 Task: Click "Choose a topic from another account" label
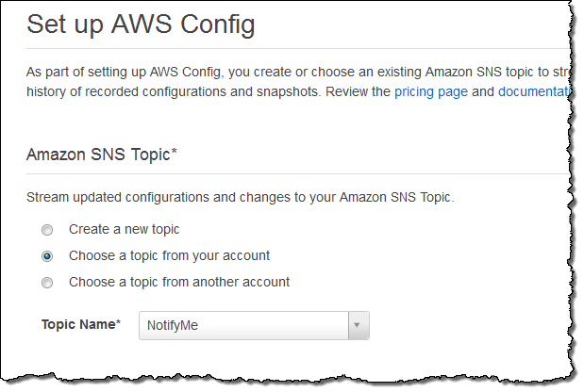(x=178, y=282)
